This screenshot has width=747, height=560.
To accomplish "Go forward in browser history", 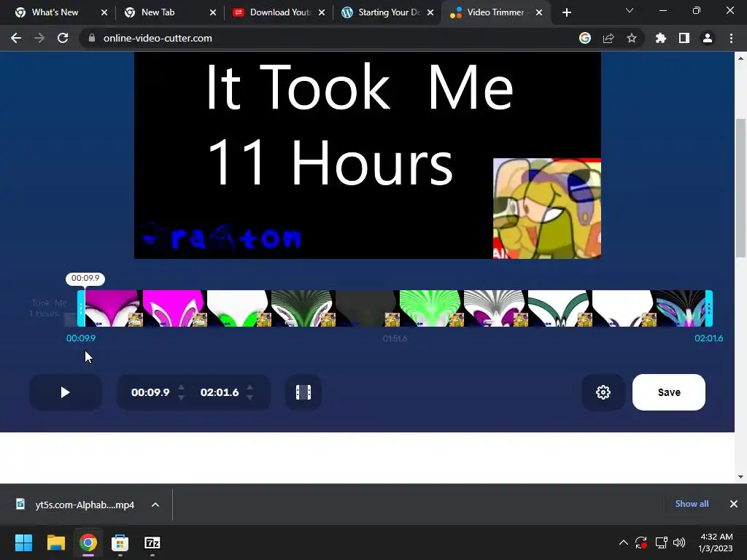I will (39, 38).
